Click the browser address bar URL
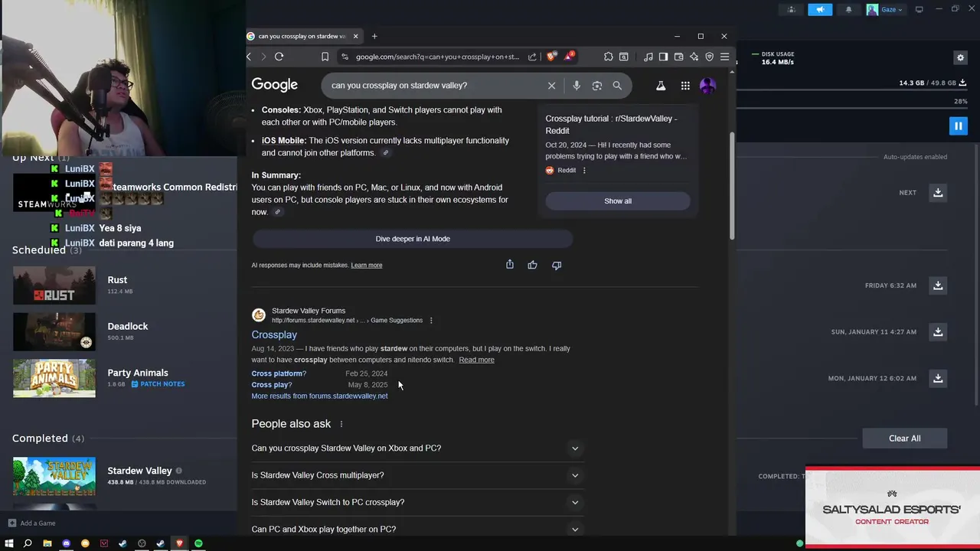980x551 pixels. tap(437, 57)
